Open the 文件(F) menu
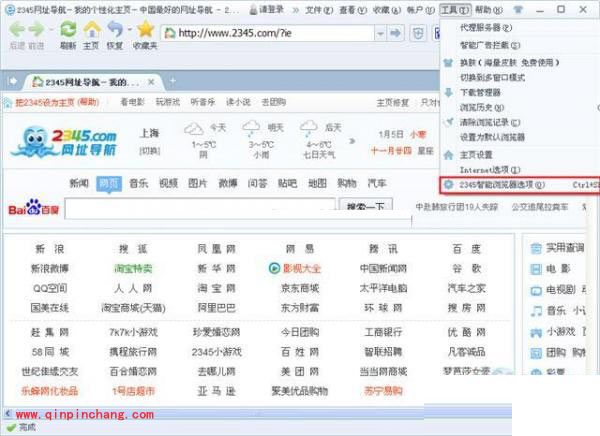600x436 pixels. (x=319, y=10)
